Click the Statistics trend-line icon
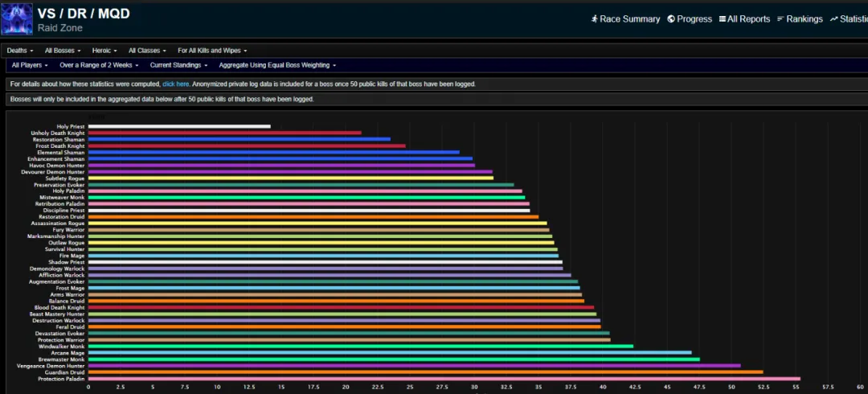 pyautogui.click(x=833, y=18)
